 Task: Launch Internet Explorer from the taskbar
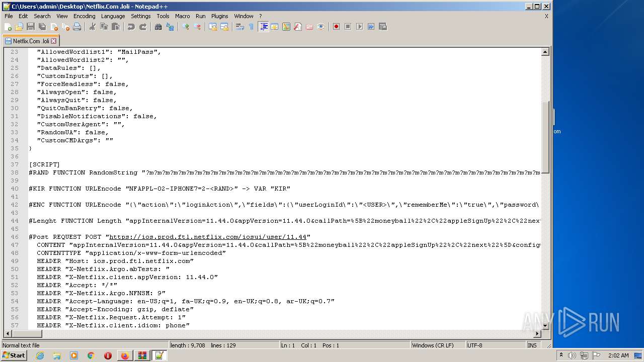click(40, 355)
